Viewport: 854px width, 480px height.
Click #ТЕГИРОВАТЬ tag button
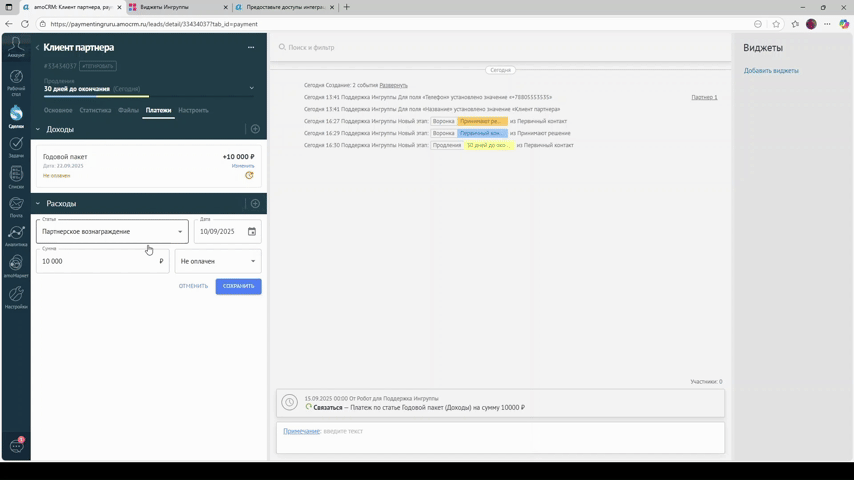pyautogui.click(x=98, y=66)
